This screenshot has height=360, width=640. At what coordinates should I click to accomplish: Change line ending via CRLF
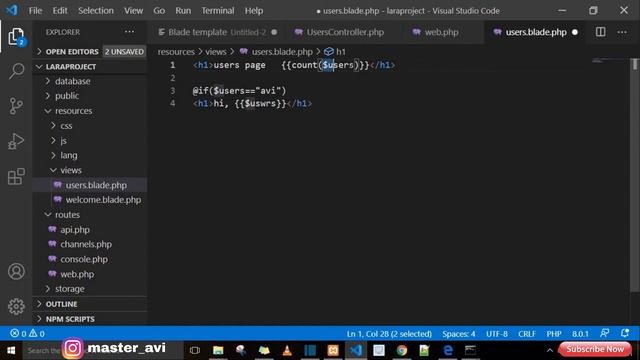pos(527,333)
